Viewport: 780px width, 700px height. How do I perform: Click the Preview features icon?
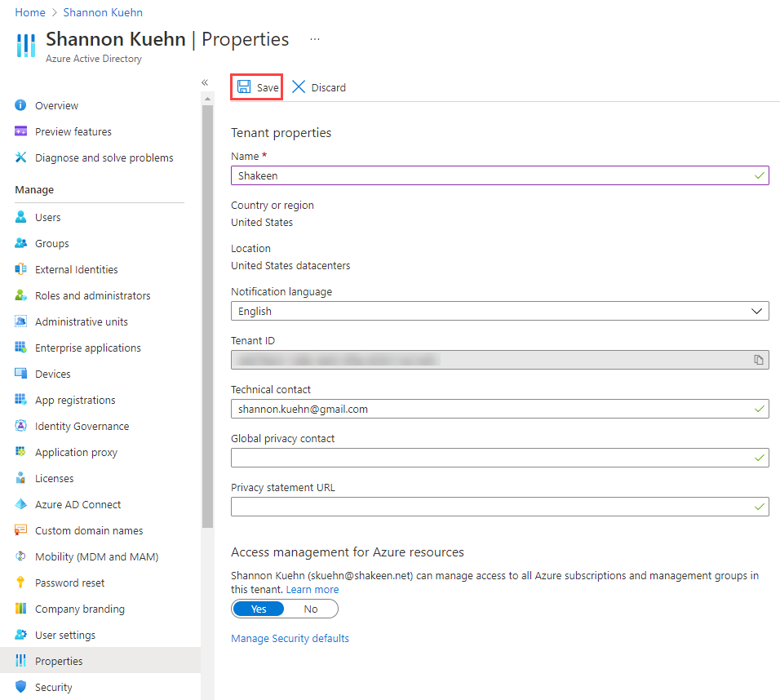coord(20,131)
